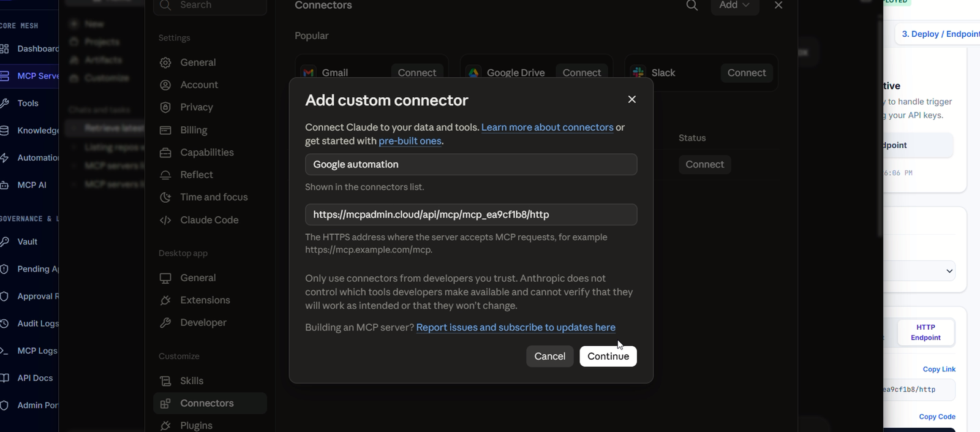Open Privacy settings
This screenshot has width=980, height=432.
209,107
